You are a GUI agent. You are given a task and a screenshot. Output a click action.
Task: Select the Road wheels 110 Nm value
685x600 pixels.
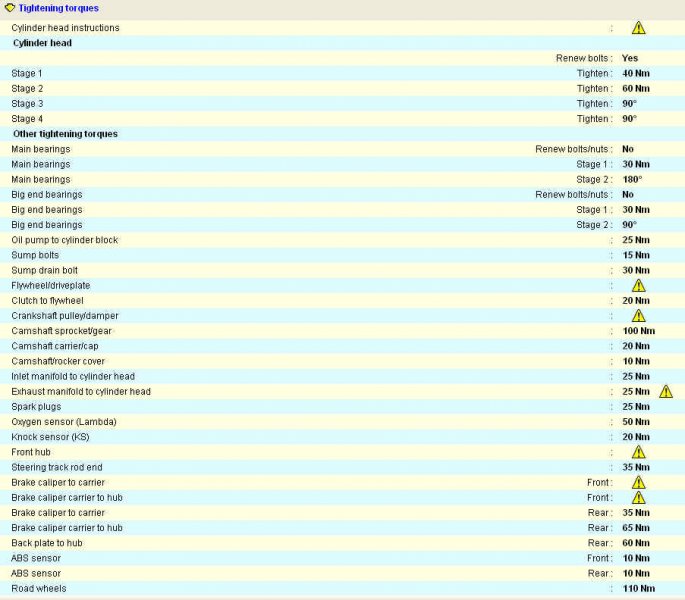638,589
